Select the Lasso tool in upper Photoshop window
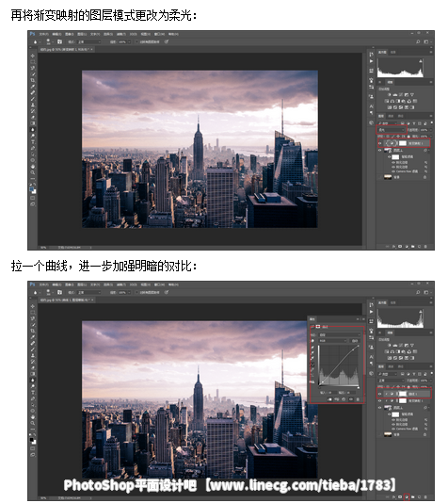The height and width of the screenshot is (503, 448). tap(33, 68)
